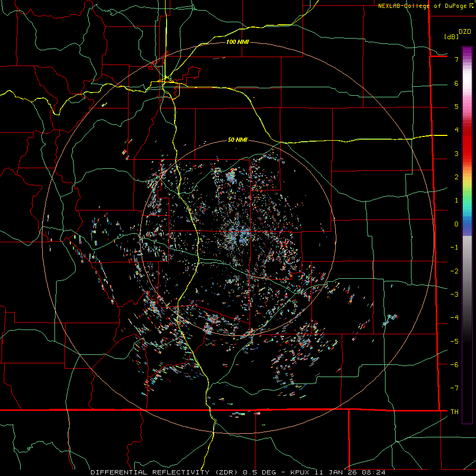Click the NEXLAB-College of DuPage credit text
This screenshot has width=476, height=476.
tap(426, 6)
